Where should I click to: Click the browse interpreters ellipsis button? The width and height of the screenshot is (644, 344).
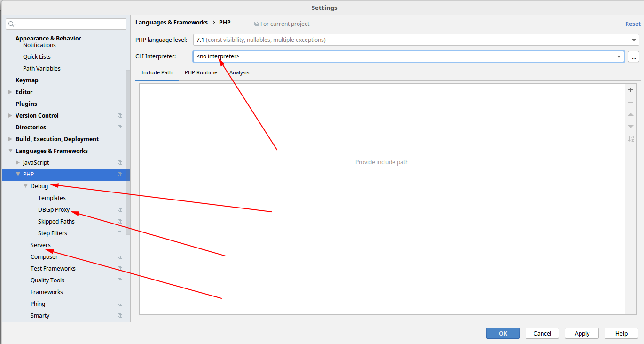[x=633, y=57]
